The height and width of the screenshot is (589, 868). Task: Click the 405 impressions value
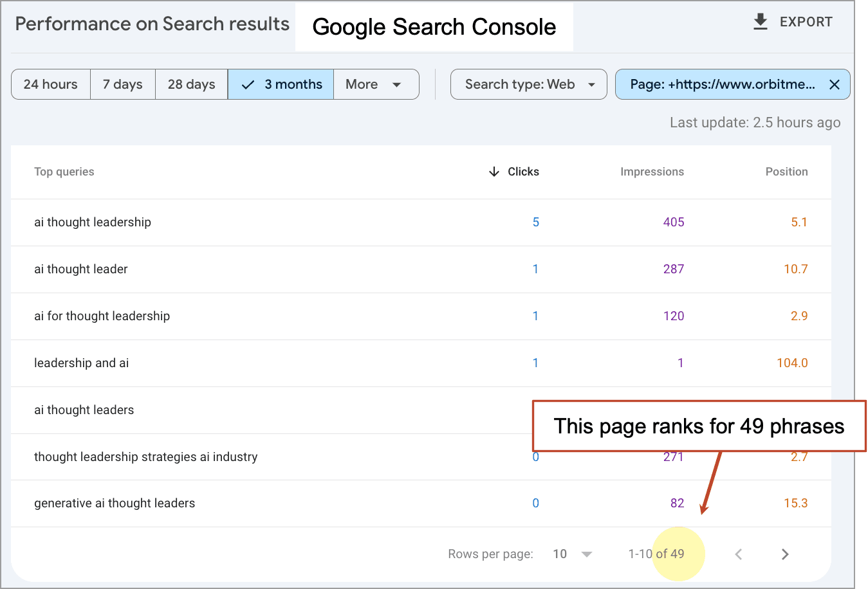coord(674,222)
